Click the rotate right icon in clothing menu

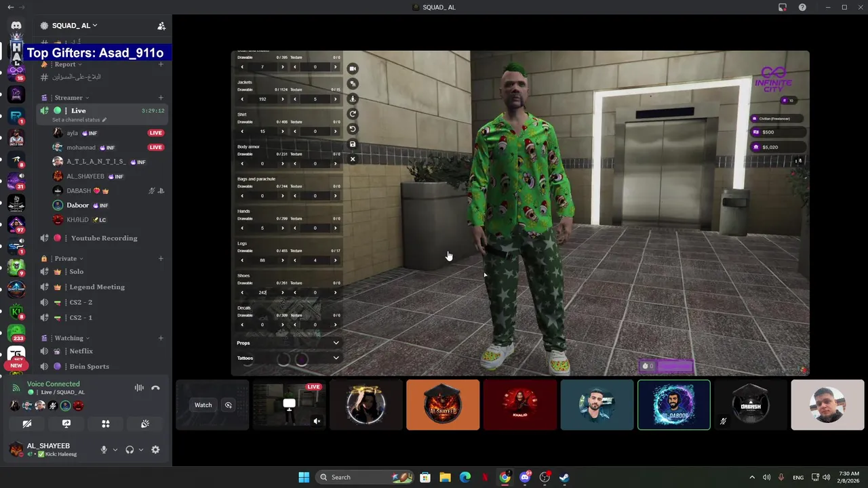pyautogui.click(x=353, y=114)
